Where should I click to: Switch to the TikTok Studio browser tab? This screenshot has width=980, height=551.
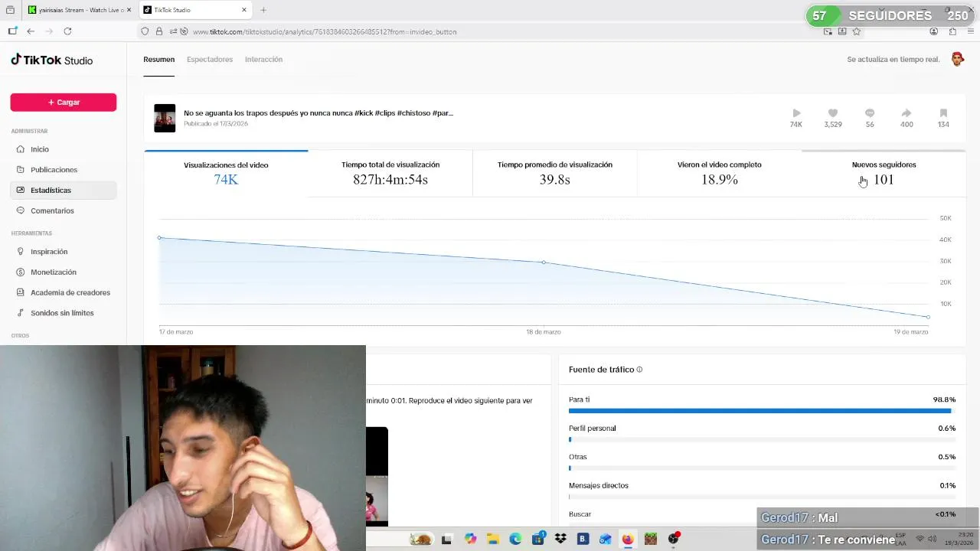pos(195,10)
